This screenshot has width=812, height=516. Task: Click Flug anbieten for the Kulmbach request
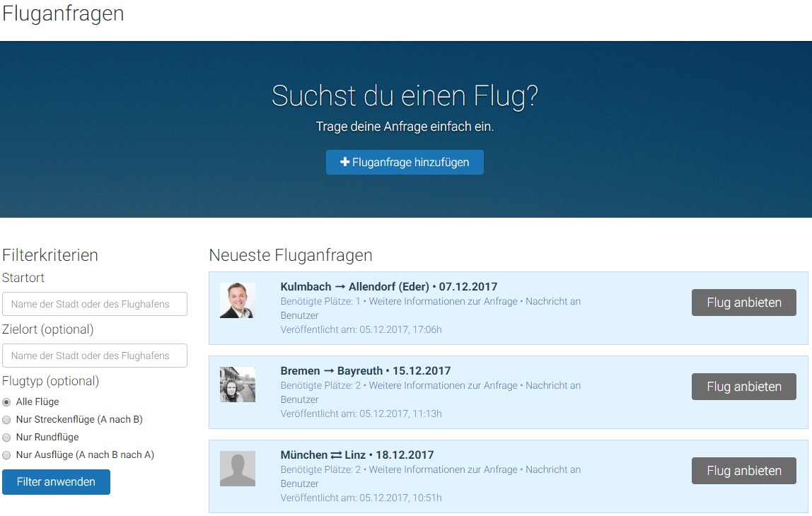click(743, 302)
